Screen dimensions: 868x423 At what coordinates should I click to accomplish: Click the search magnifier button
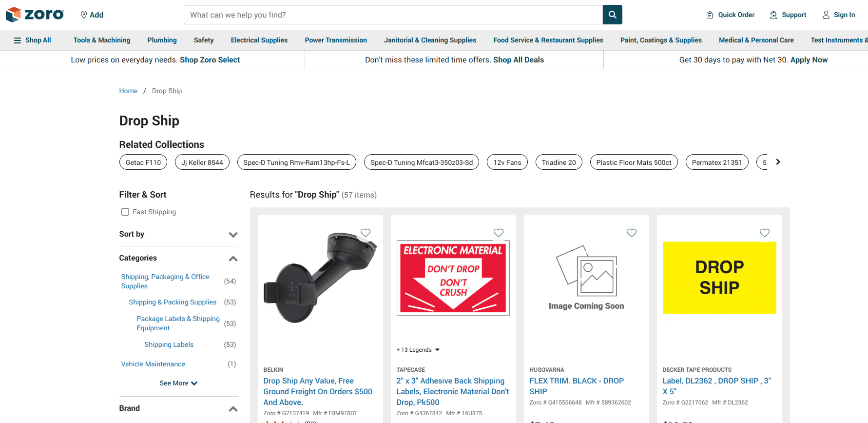[x=612, y=15]
